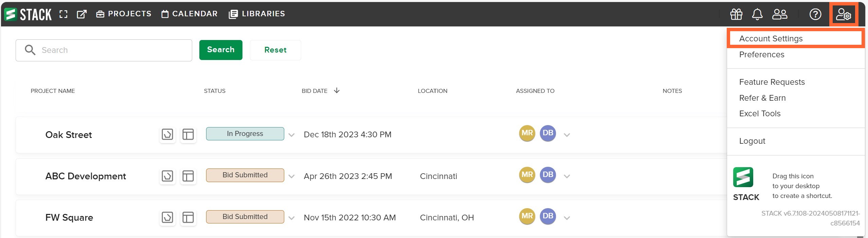Open the users team icon
The image size is (868, 238).
point(780,14)
